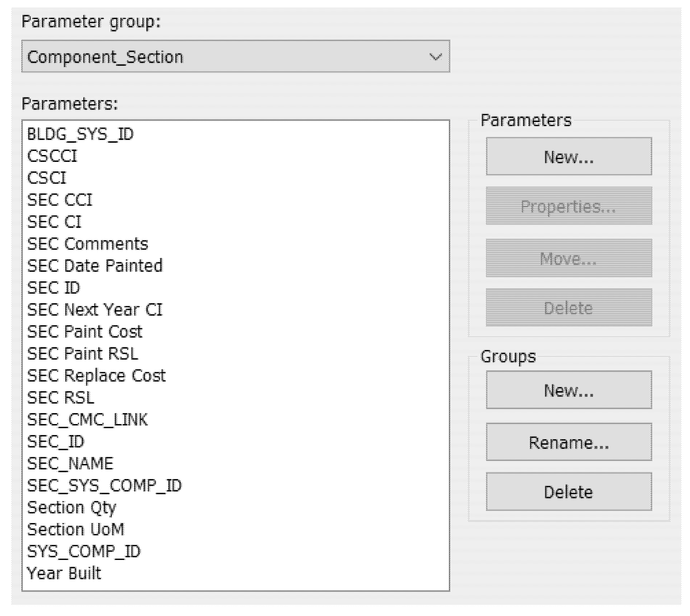Select SEC Paint Cost entry
This screenshot has width=690, height=616.
point(85,332)
